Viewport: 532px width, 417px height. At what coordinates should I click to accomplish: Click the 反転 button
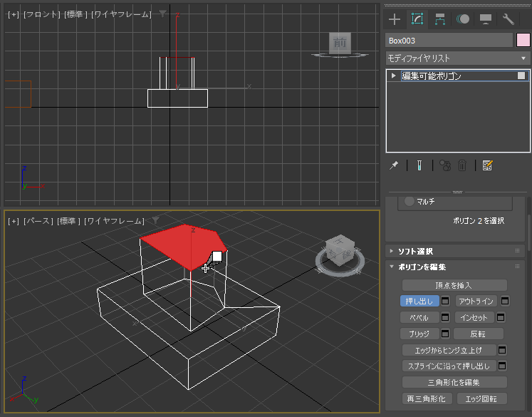pyautogui.click(x=479, y=334)
